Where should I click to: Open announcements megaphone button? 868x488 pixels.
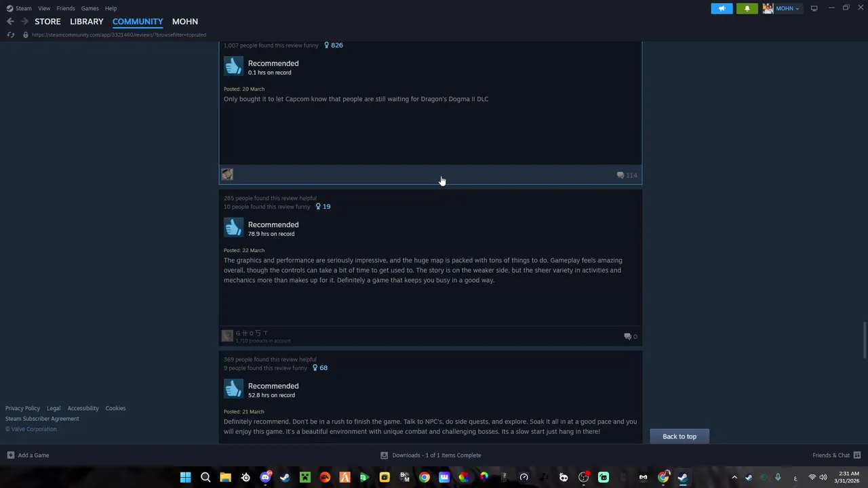click(x=722, y=8)
